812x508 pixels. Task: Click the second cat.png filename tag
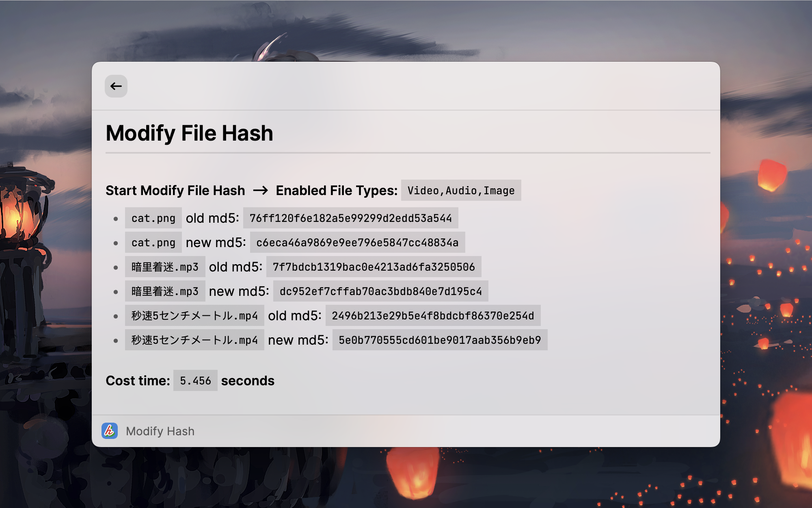153,243
